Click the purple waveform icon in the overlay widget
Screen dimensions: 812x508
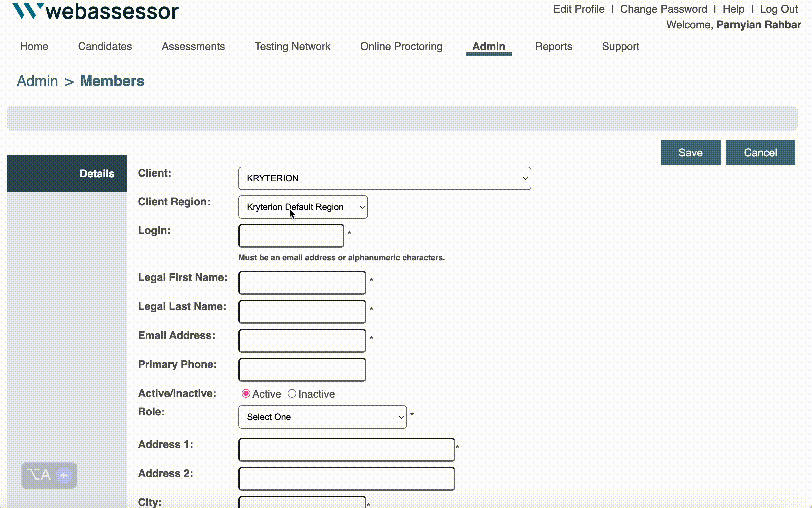coord(64,475)
